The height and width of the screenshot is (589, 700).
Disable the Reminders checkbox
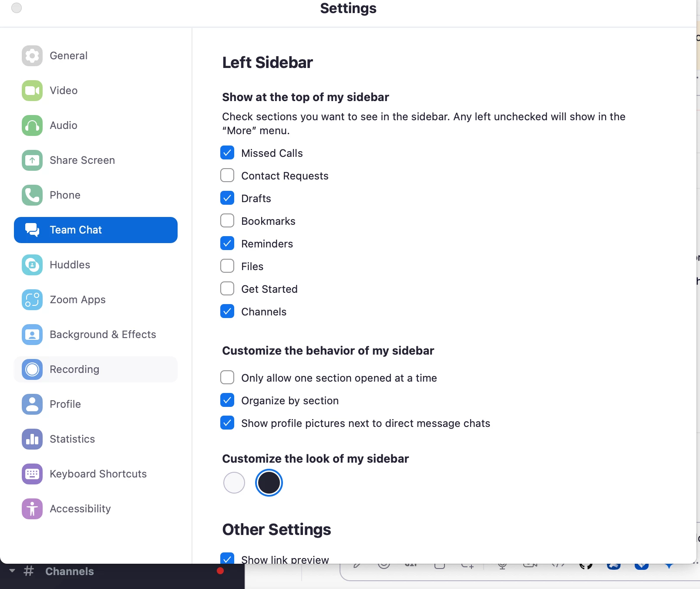pyautogui.click(x=227, y=243)
